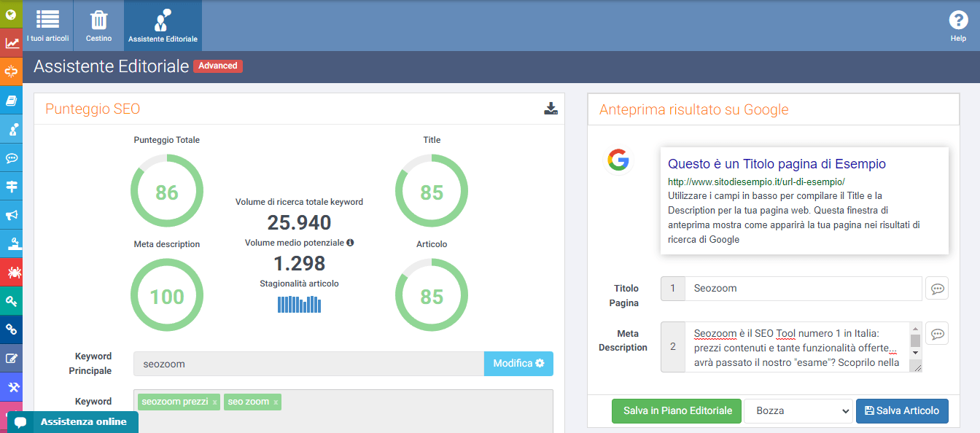
Task: Open comment suggestions icon for Meta Description
Action: [x=937, y=334]
